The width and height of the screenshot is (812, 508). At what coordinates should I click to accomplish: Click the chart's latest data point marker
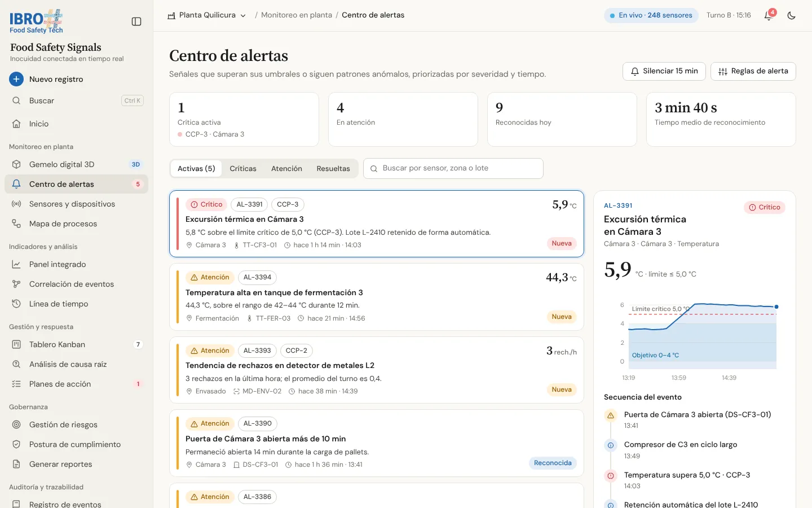776,306
